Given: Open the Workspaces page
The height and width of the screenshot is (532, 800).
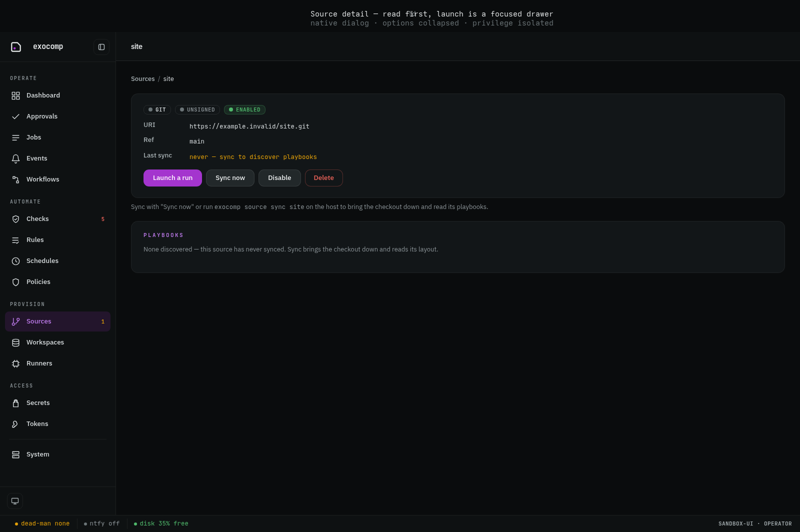Looking at the screenshot, I should (57, 342).
